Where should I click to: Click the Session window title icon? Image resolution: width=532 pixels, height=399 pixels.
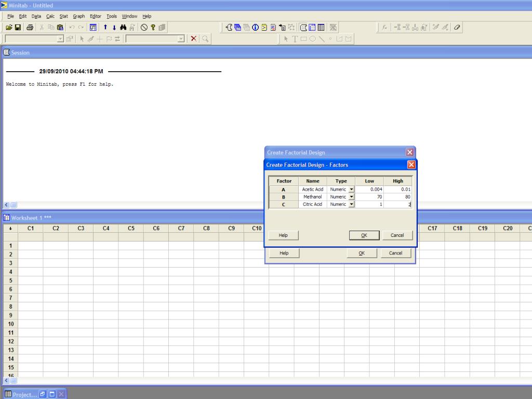(x=6, y=52)
